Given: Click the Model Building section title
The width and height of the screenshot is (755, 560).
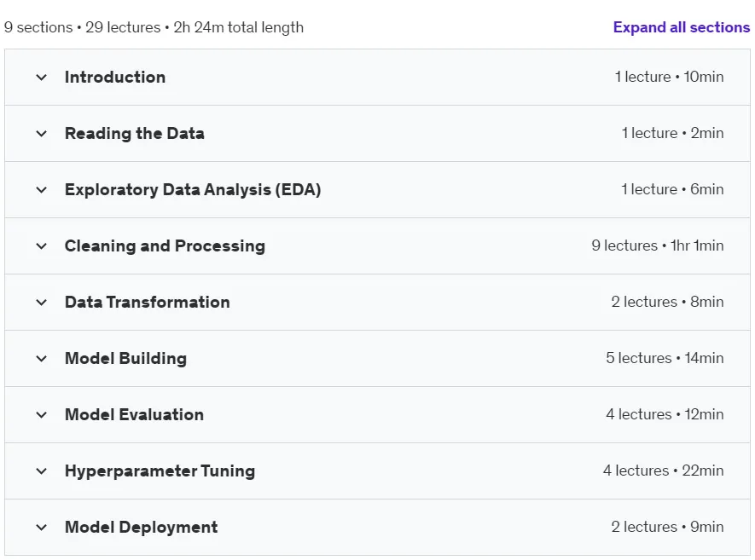Looking at the screenshot, I should [125, 359].
